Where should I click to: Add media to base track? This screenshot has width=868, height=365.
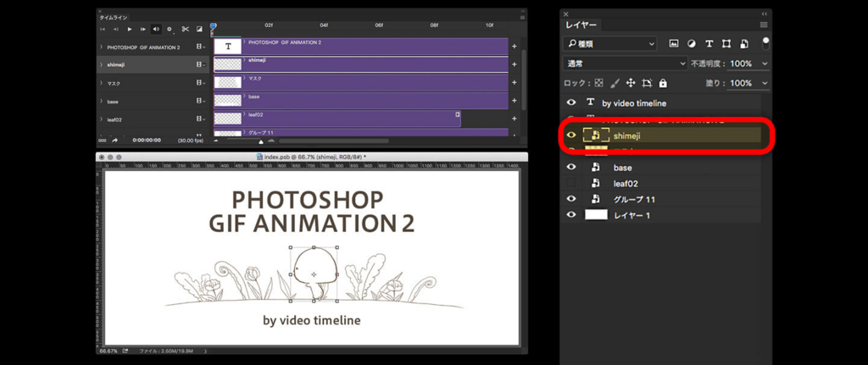pyautogui.click(x=514, y=101)
